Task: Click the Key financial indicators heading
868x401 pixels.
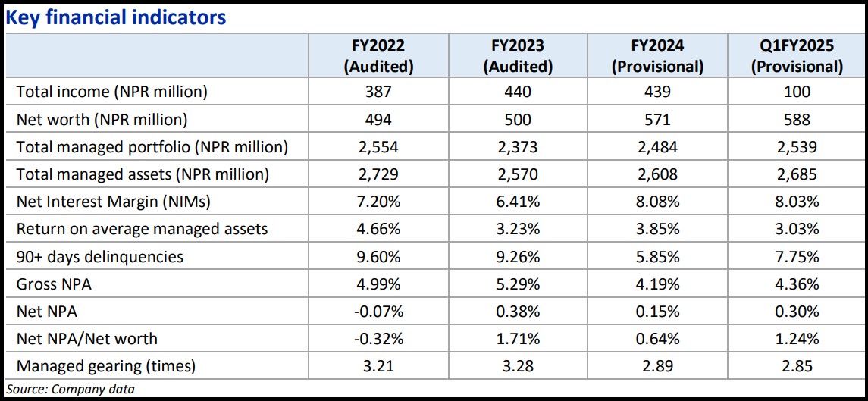Action: 116,17
